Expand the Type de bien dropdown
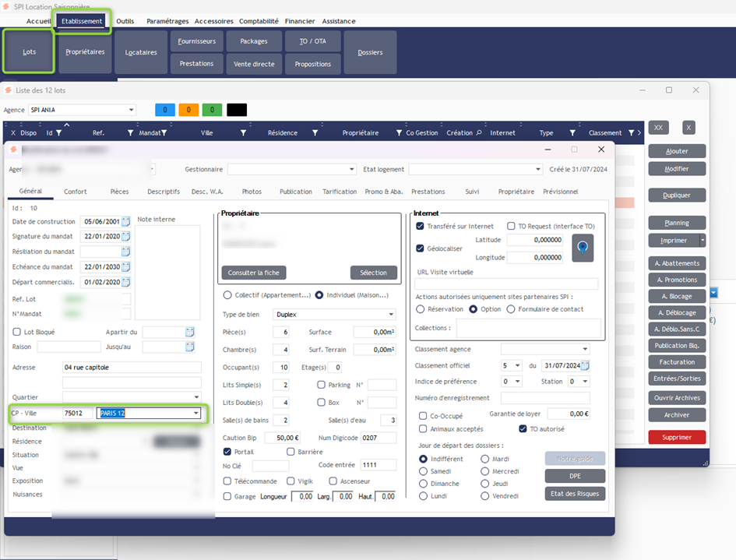Image resolution: width=736 pixels, height=560 pixels. tap(391, 315)
